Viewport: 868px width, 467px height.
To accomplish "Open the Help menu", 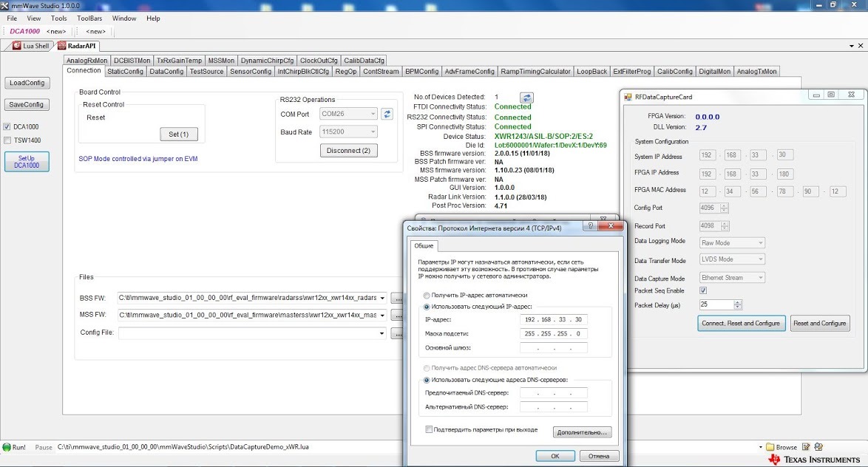I will (x=153, y=18).
